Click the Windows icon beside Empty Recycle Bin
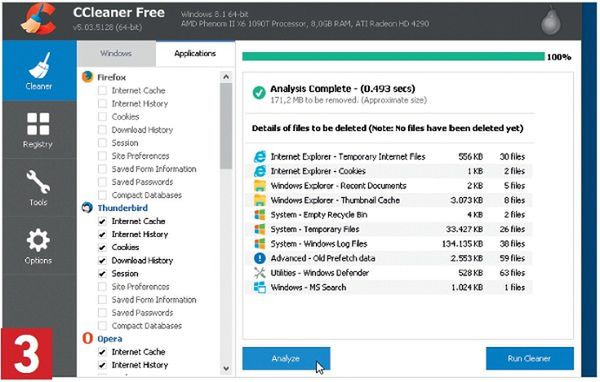 tap(260, 215)
